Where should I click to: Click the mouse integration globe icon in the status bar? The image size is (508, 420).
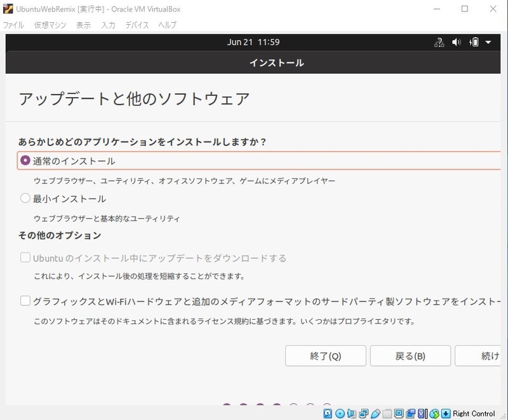(434, 414)
